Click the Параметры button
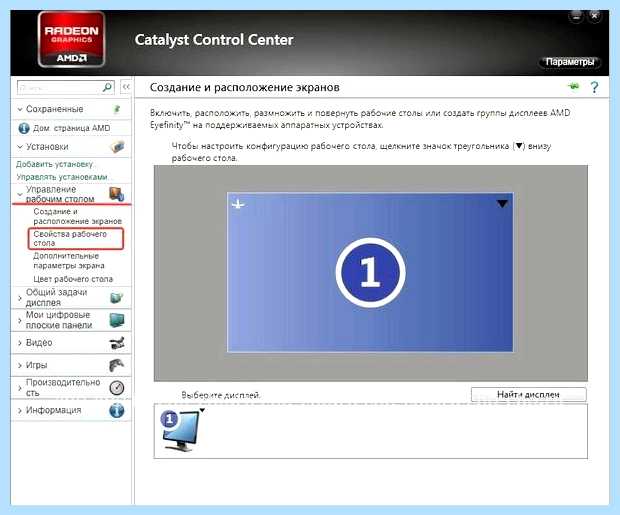620x515 pixels. coord(570,62)
